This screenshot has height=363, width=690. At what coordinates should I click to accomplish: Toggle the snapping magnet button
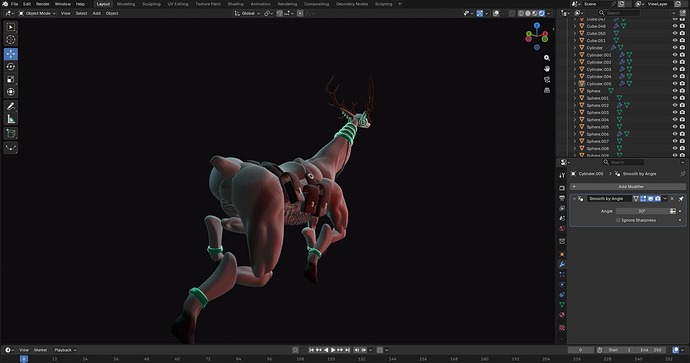point(279,13)
